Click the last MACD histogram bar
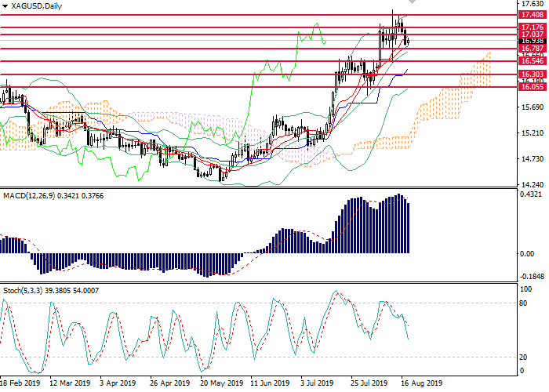The image size is (549, 392). point(408,228)
